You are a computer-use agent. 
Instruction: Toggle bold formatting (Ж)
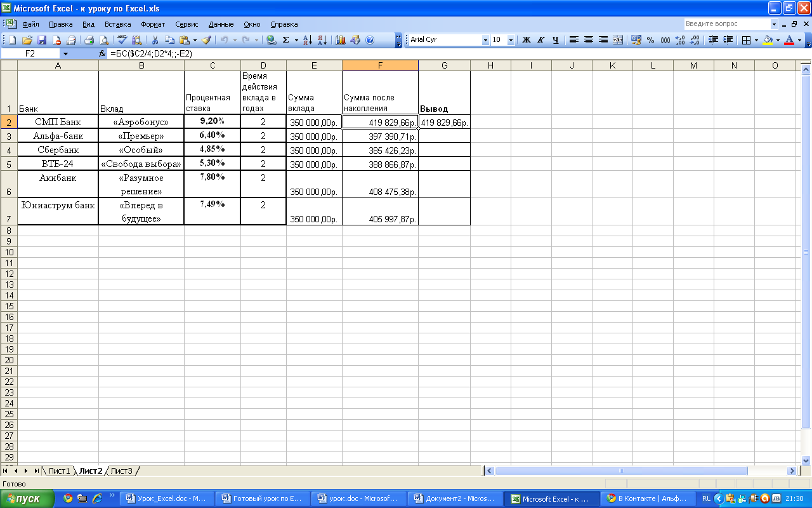click(526, 40)
